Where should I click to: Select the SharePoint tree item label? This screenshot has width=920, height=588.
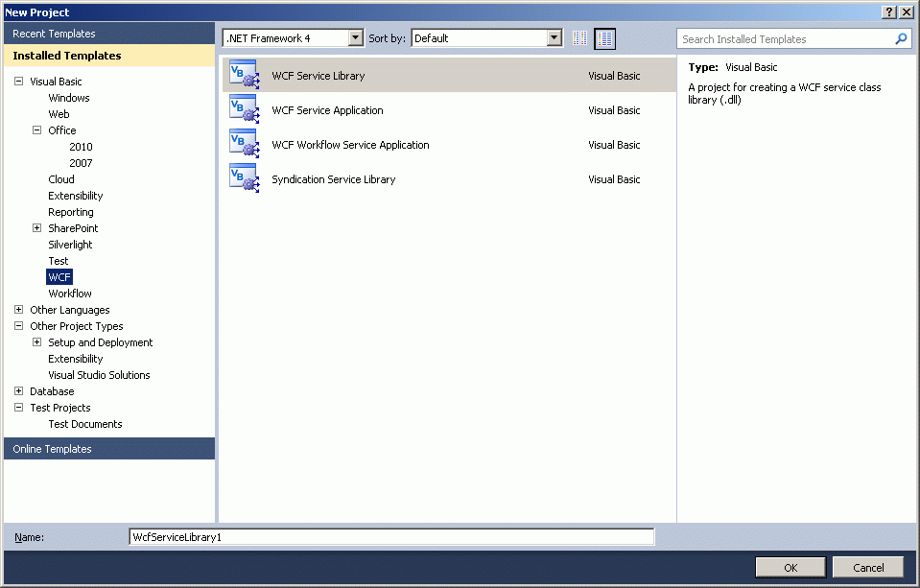click(73, 228)
